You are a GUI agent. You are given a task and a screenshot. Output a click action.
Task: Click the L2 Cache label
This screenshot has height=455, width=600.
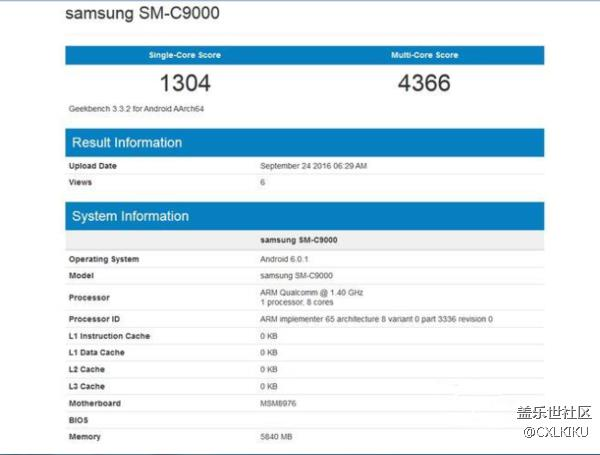(86, 369)
